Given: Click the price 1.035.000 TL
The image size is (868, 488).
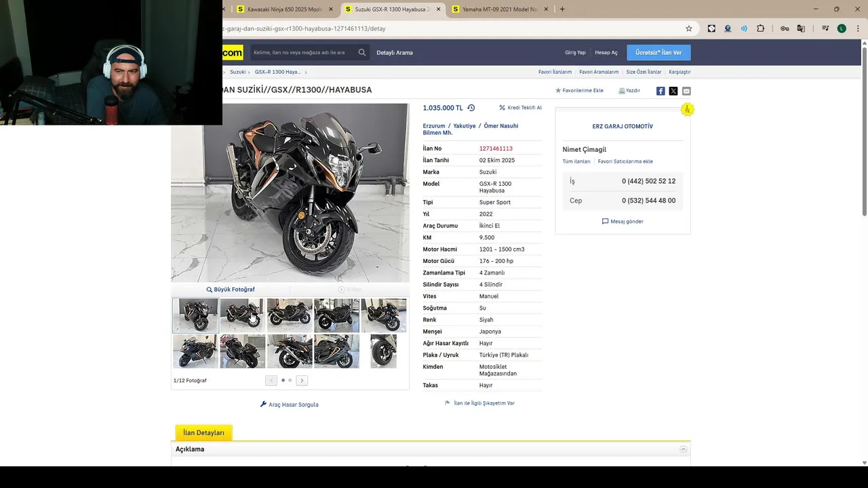Looking at the screenshot, I should pos(443,108).
